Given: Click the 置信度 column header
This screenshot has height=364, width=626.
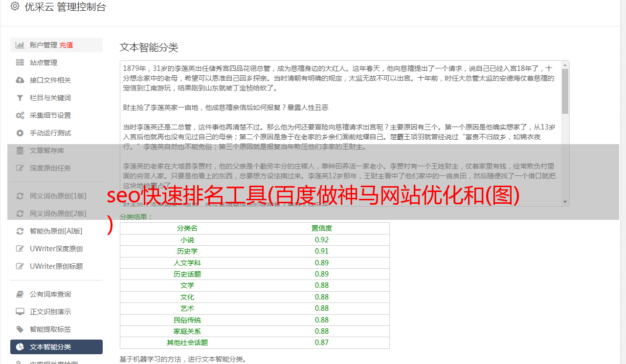Looking at the screenshot, I should [x=322, y=228].
